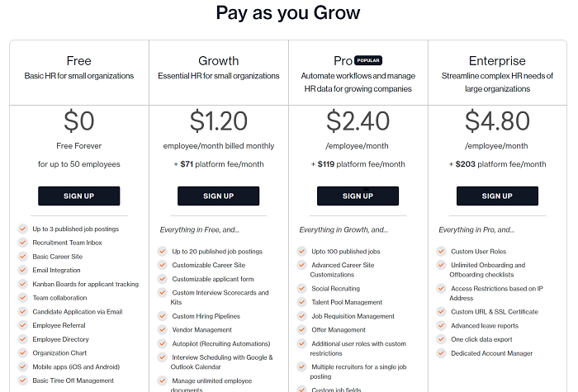This screenshot has width=578, height=392.
Task: Click Talent Pool Management feature text
Action: (347, 302)
